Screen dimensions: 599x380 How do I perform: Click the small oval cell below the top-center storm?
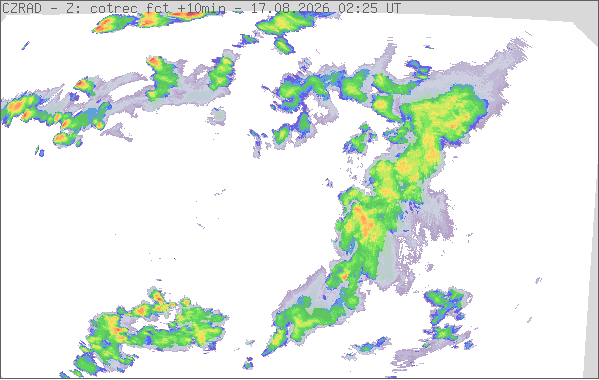click(284, 46)
